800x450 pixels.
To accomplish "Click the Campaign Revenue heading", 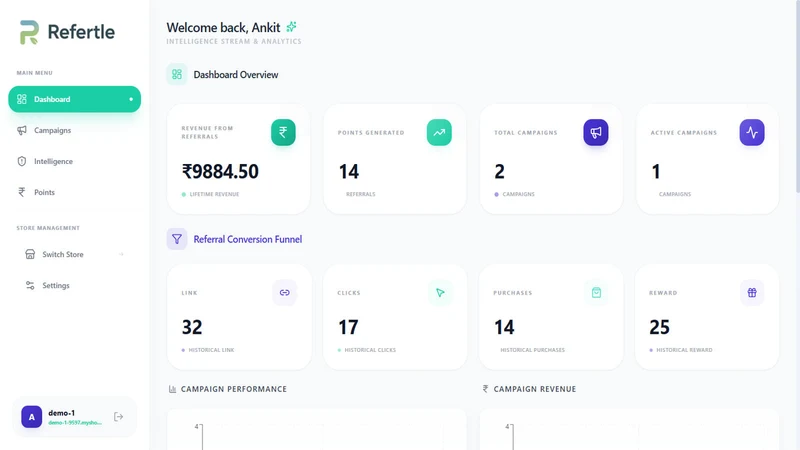I will tap(535, 389).
